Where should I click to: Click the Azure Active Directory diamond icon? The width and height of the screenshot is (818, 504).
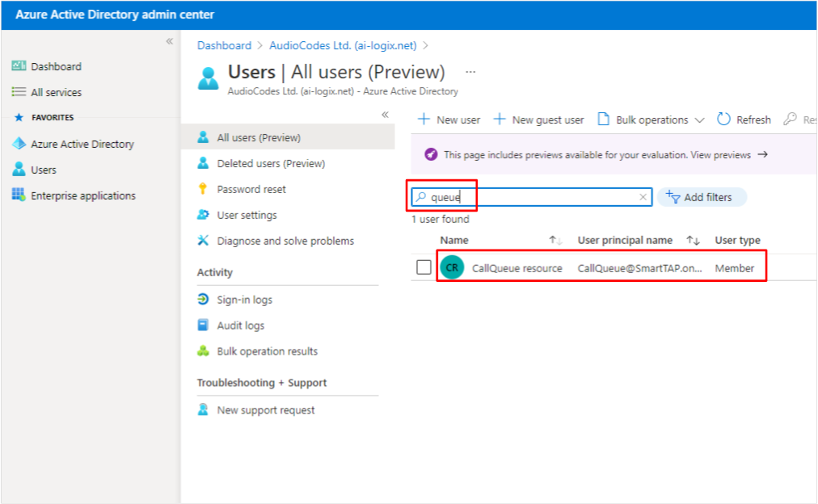(x=19, y=143)
